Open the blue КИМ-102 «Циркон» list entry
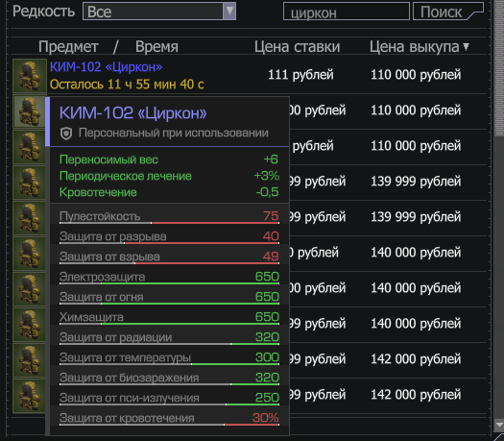 point(106,67)
